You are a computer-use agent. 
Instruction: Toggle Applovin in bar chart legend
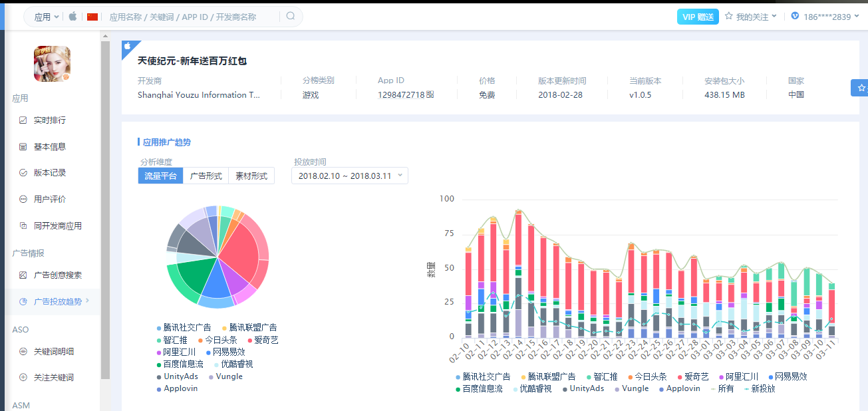(x=679, y=388)
